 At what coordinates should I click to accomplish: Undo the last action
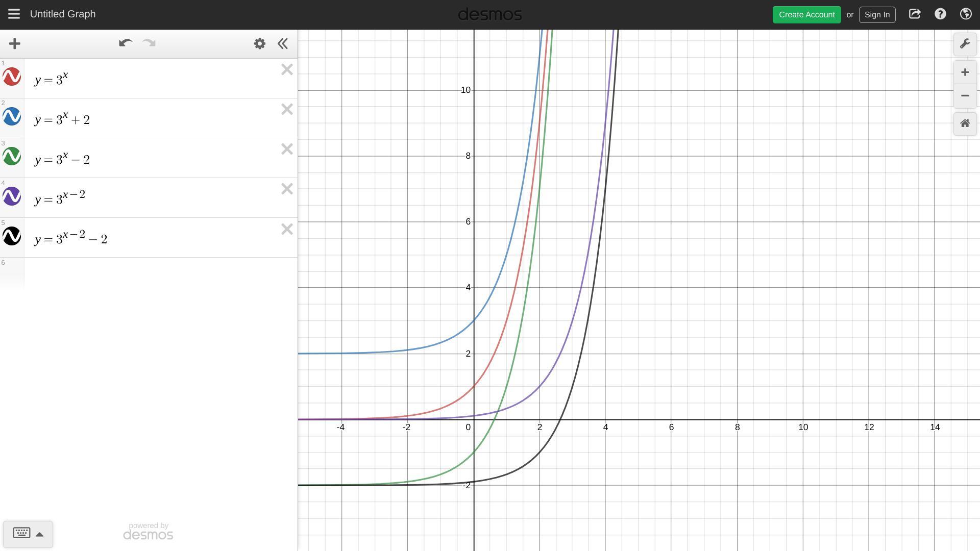click(125, 43)
